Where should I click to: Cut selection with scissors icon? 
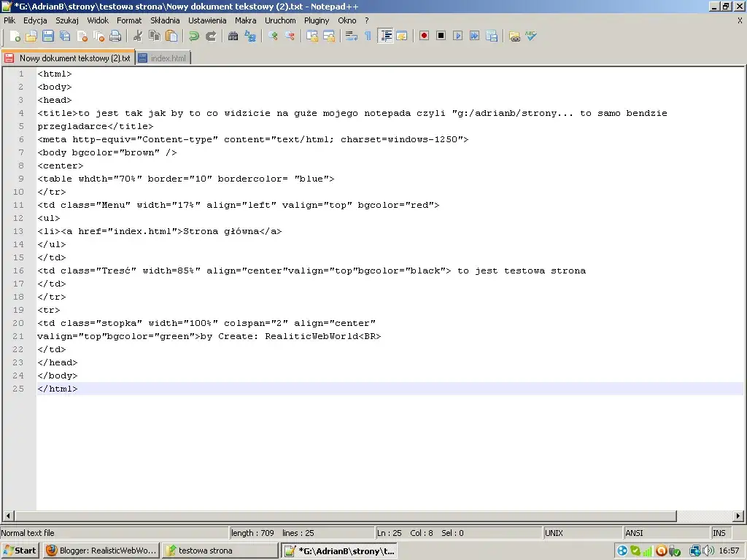pyautogui.click(x=138, y=36)
